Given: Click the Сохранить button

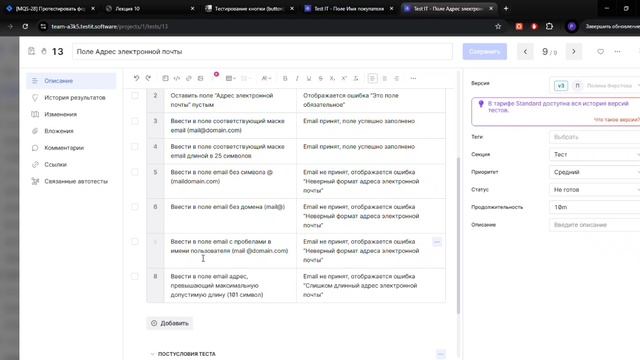Looking at the screenshot, I should click(x=484, y=52).
